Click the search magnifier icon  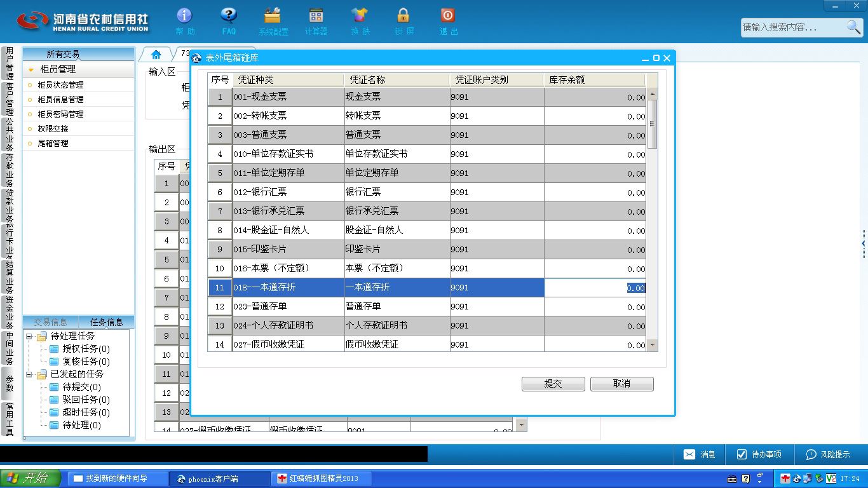click(853, 27)
